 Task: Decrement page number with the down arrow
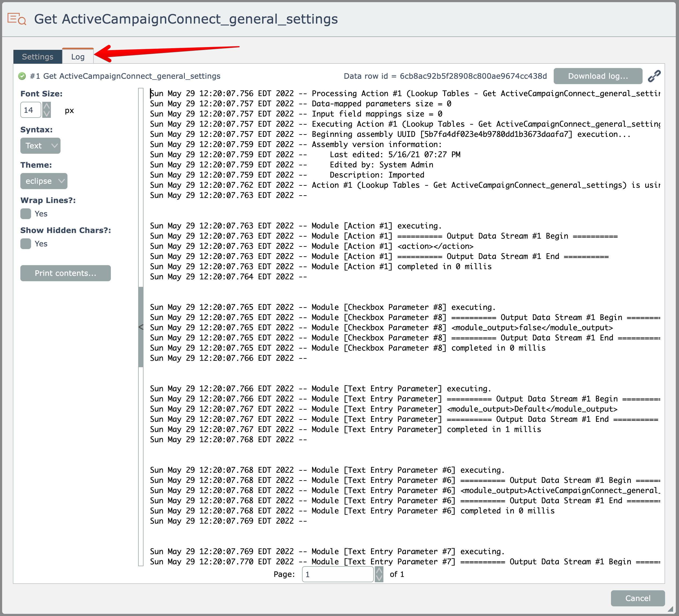tap(379, 578)
